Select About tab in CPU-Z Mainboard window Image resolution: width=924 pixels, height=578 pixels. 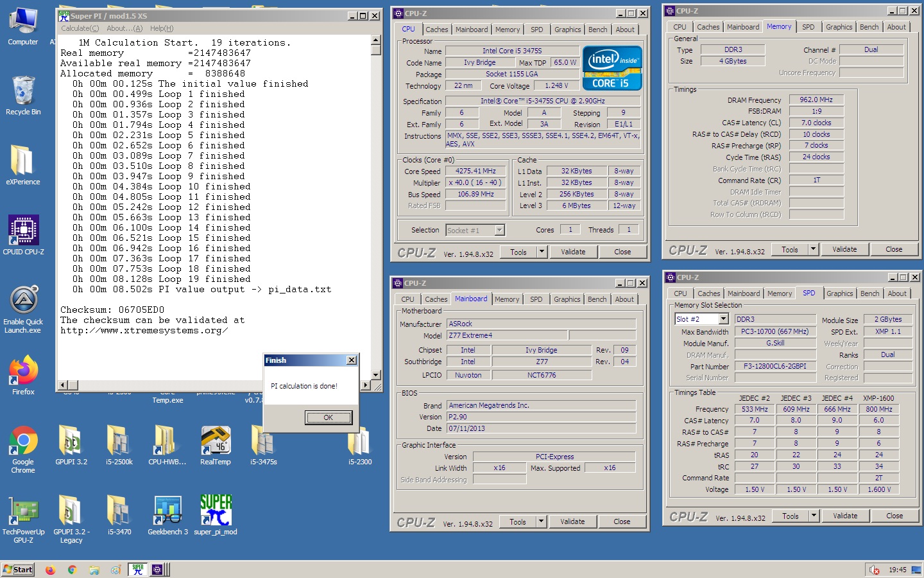click(x=624, y=299)
